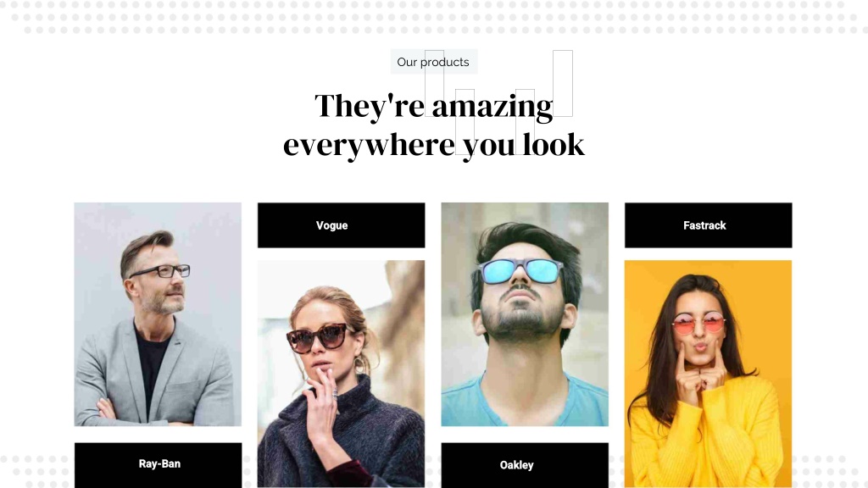The image size is (868, 488).
Task: Click the word "amazing" in the heading
Action: click(x=492, y=106)
